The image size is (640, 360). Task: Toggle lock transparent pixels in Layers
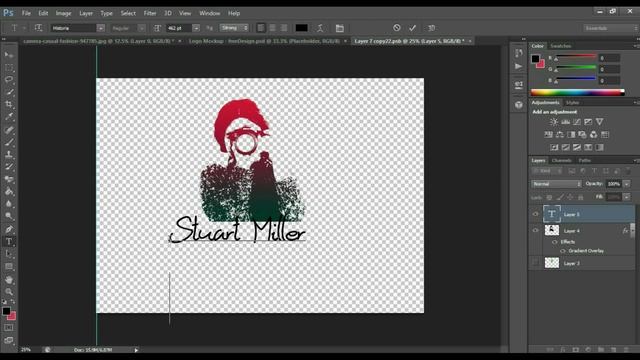(549, 197)
